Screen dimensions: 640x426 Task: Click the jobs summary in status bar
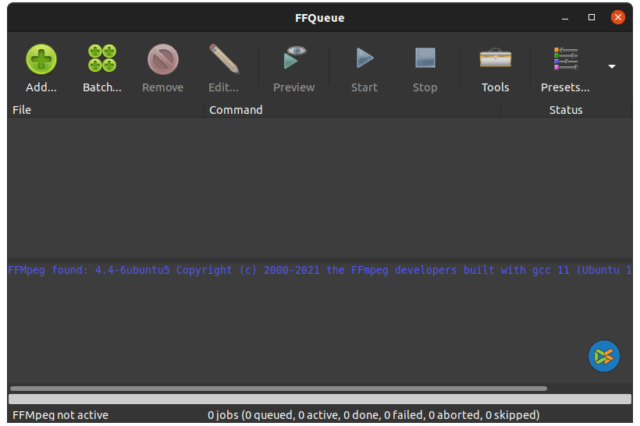pos(373,415)
